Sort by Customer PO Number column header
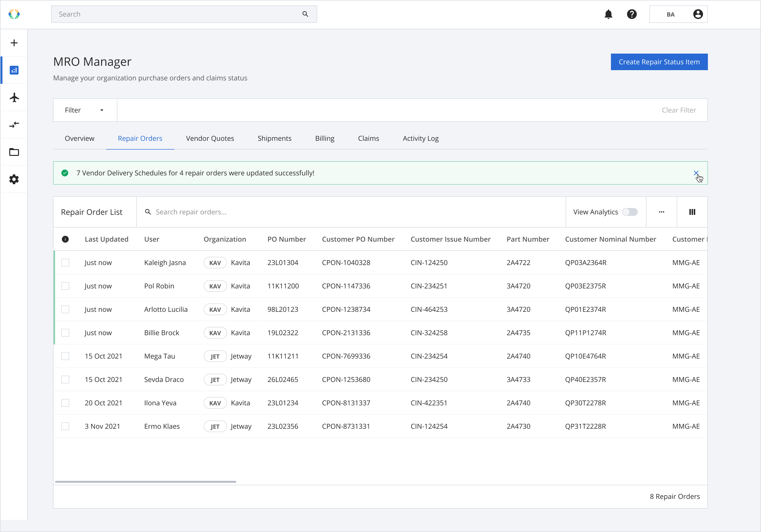Image resolution: width=761 pixels, height=532 pixels. click(x=358, y=239)
